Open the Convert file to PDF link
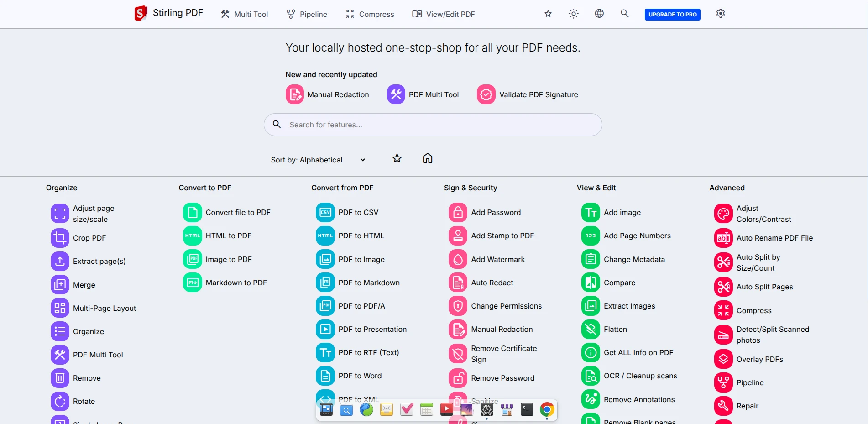The image size is (868, 424). click(x=238, y=212)
